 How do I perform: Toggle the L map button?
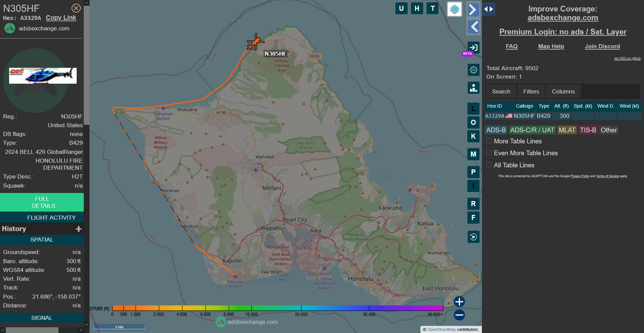click(473, 109)
